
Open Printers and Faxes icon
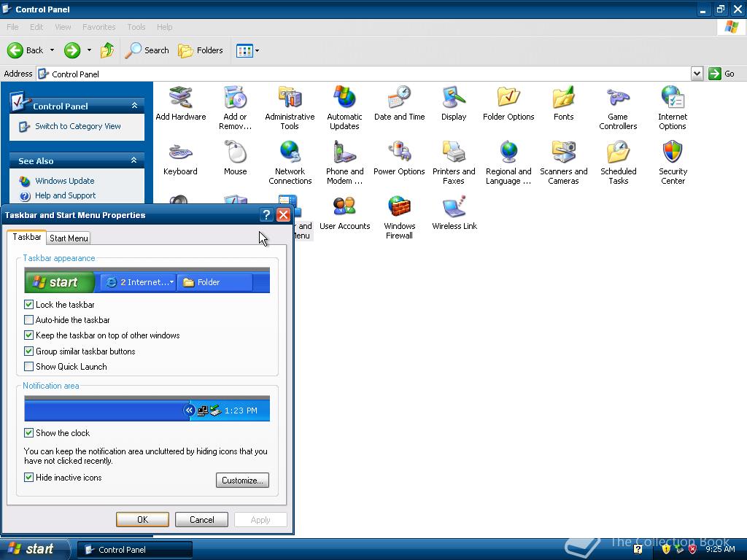pos(454,163)
